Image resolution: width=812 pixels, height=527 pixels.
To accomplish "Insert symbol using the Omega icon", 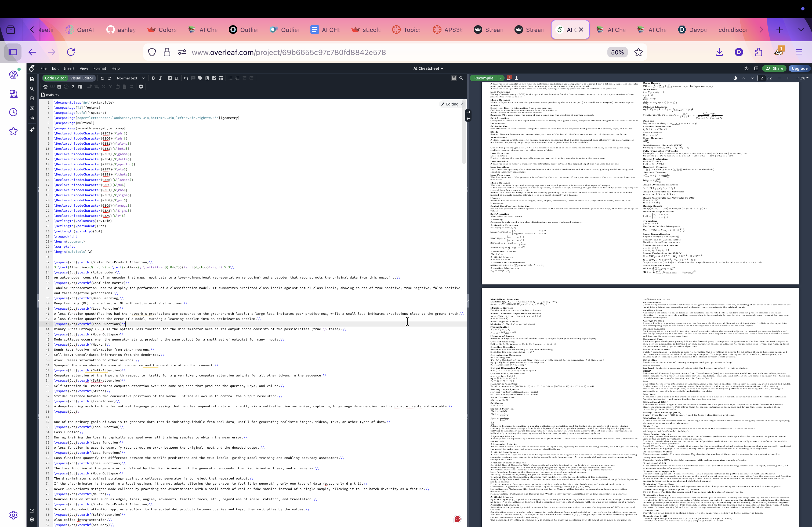I will (x=177, y=78).
